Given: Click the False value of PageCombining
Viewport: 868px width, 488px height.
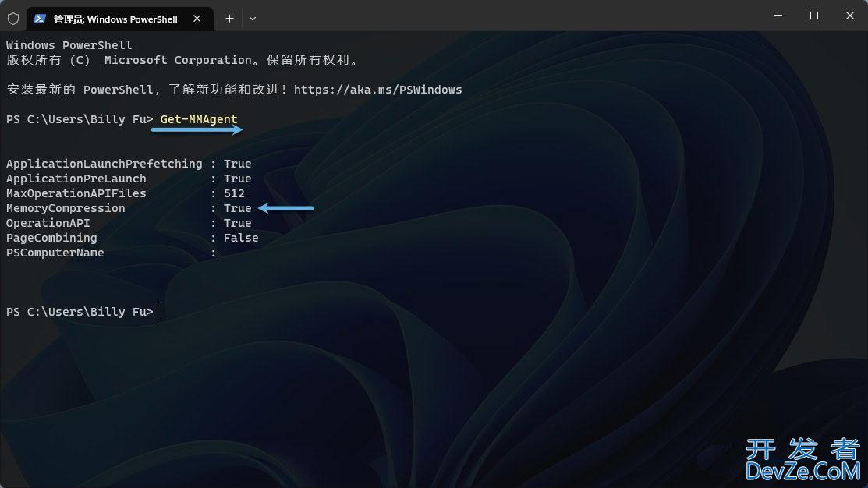Looking at the screenshot, I should coord(241,238).
